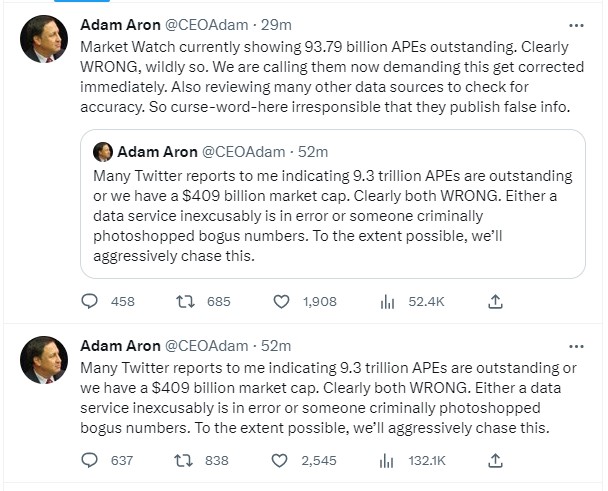Share the bottom 9.3 trillion APEs tweet

495,461
